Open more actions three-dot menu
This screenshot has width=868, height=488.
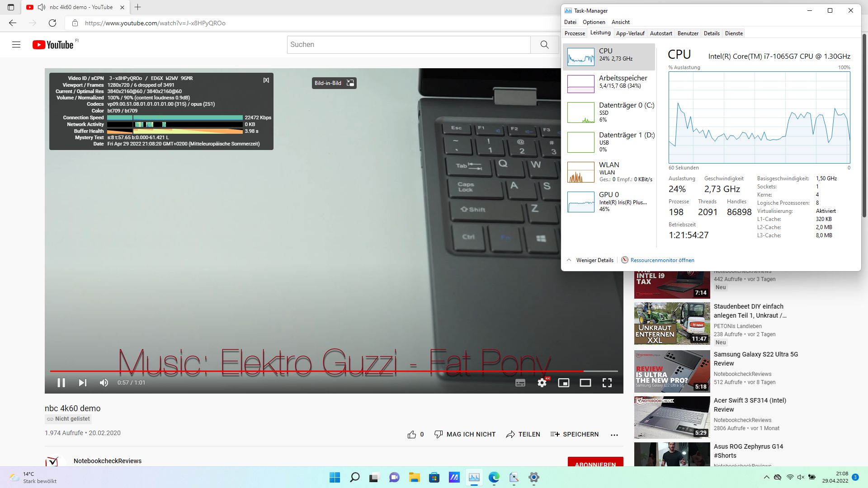(x=614, y=435)
